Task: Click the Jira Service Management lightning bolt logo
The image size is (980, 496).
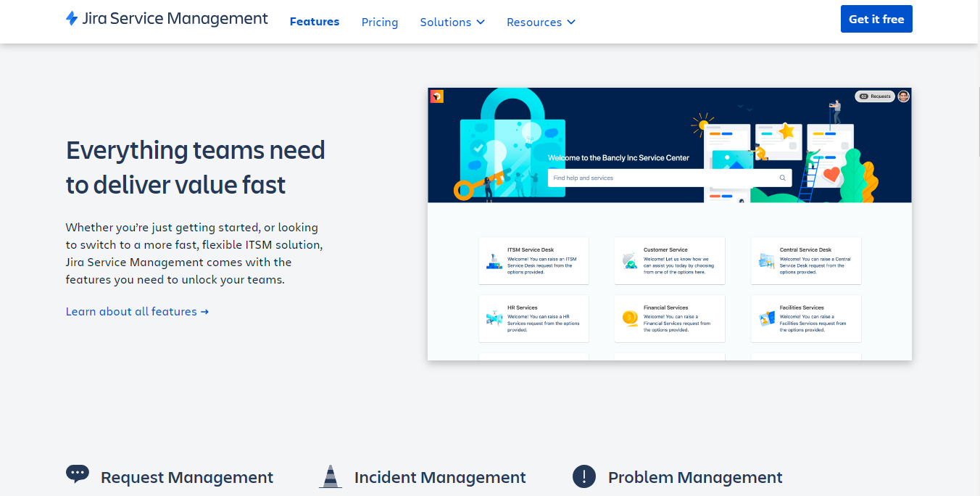Action: [72, 19]
